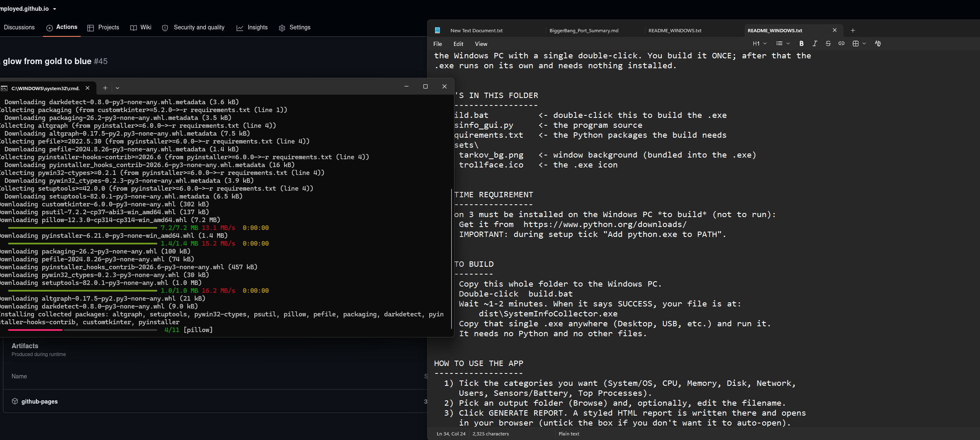Screen dimensions: 980x440
Task: Open the GitHub Insights tab
Action: point(252,27)
